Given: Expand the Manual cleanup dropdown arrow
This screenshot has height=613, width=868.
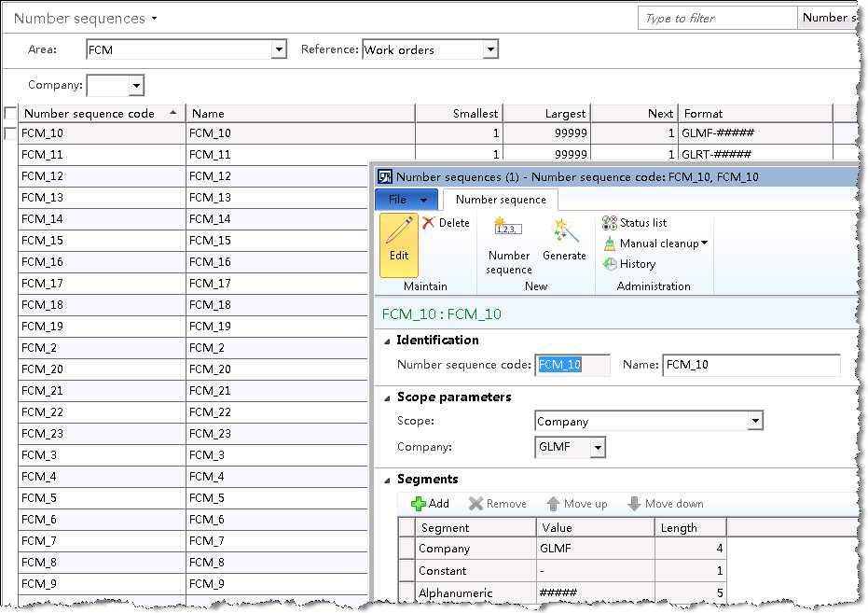Looking at the screenshot, I should point(704,243).
